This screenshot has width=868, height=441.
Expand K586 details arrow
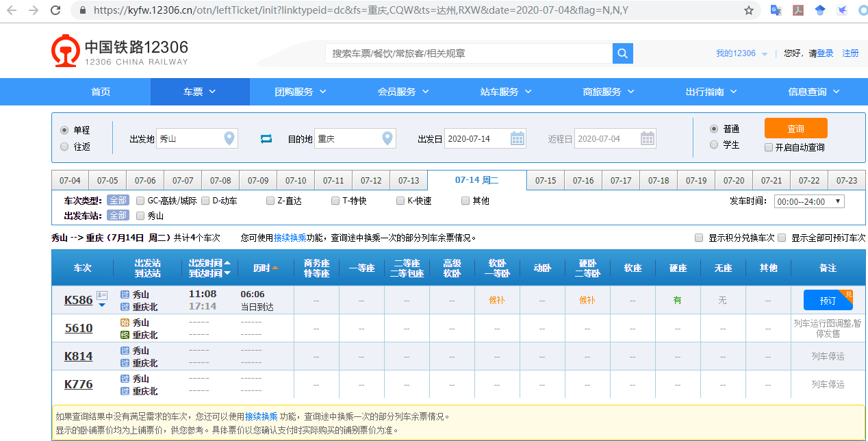click(102, 305)
